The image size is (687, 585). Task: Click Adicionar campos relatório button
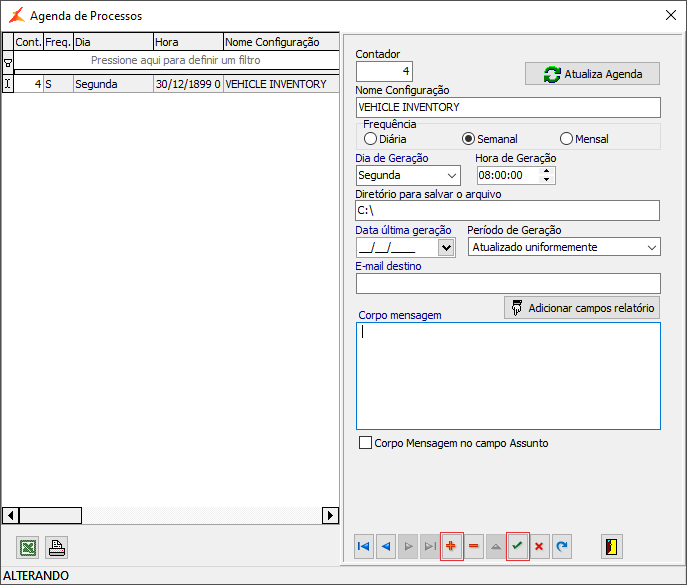click(582, 308)
